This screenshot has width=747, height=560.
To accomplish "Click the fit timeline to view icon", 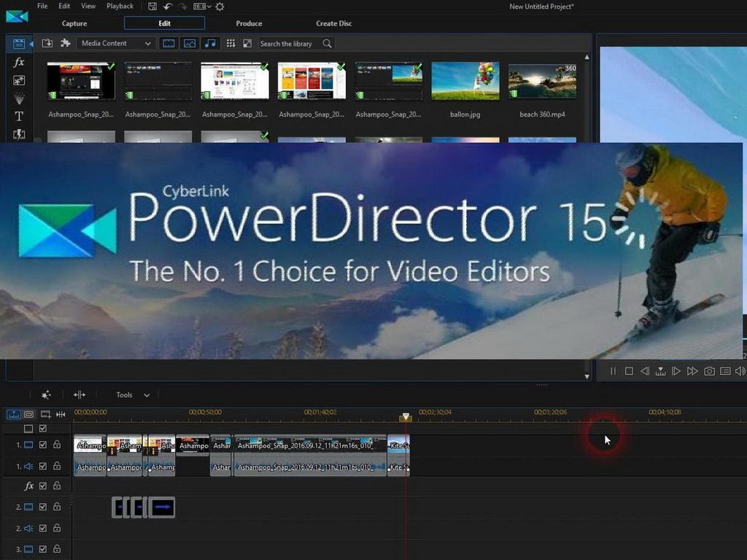I will [x=61, y=414].
